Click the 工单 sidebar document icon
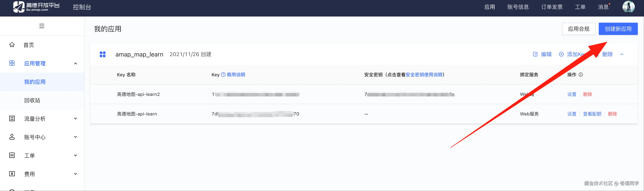The image size is (644, 191). [12, 155]
